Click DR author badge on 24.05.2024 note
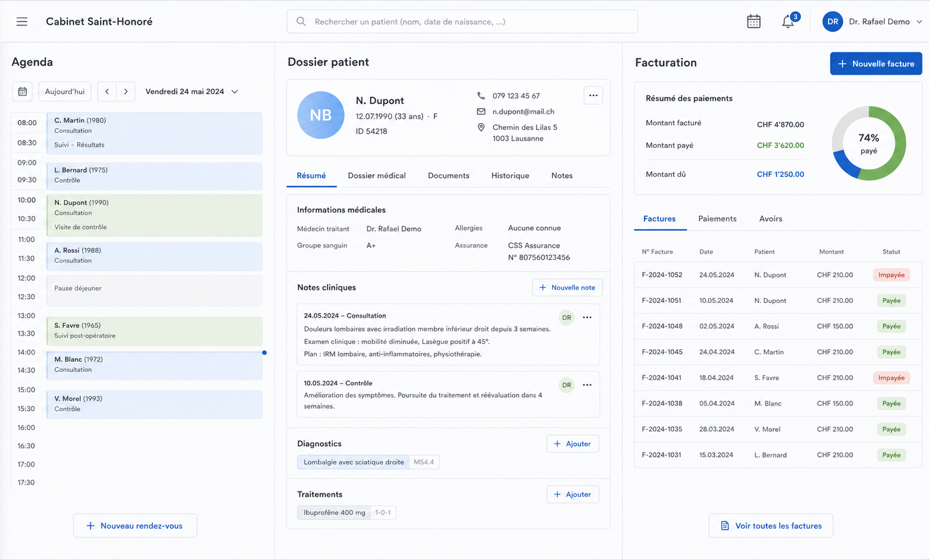929x560 pixels. [567, 318]
